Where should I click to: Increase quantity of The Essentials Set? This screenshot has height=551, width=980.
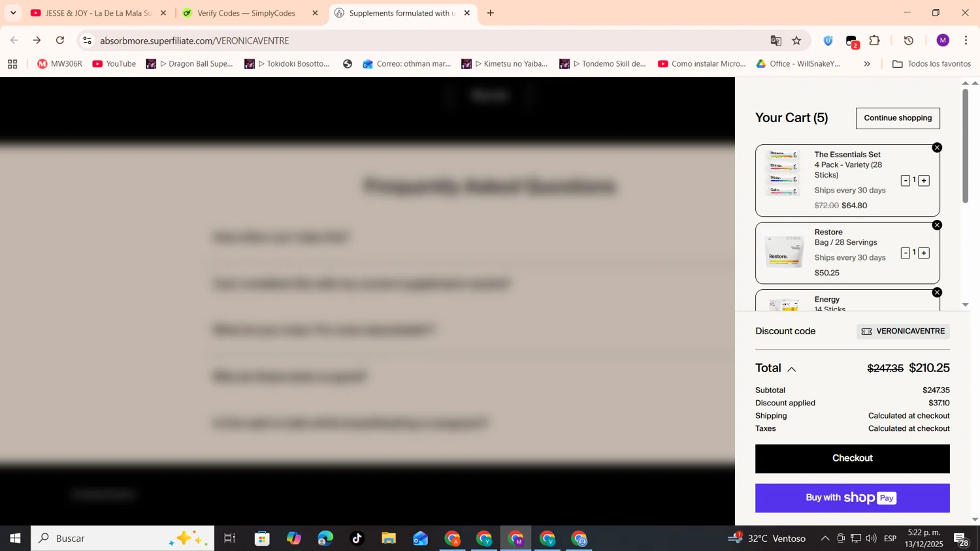[924, 180]
